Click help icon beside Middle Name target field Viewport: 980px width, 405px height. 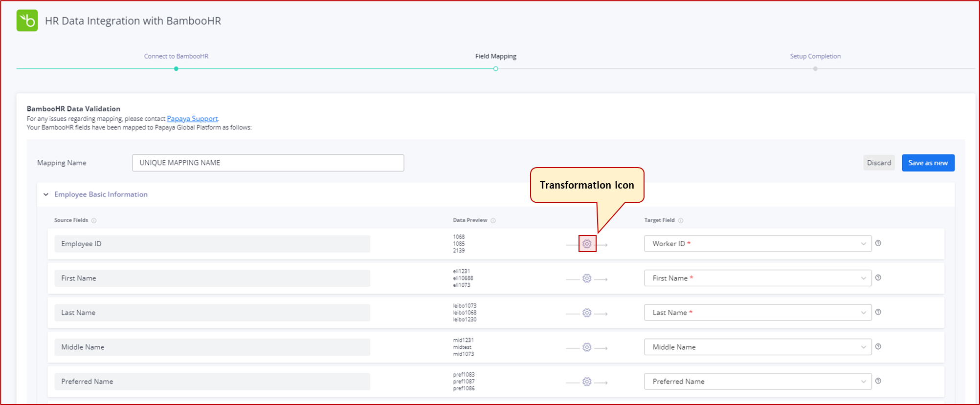click(x=878, y=346)
